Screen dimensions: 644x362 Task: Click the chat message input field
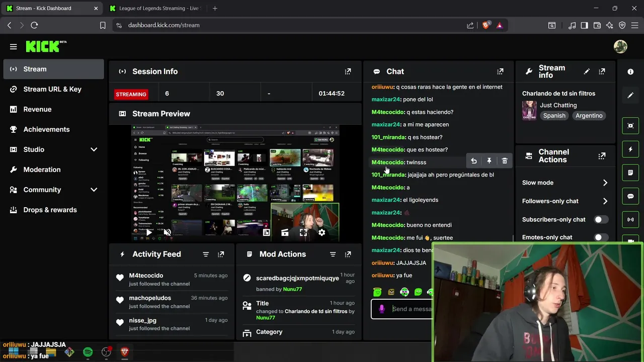coord(412,309)
